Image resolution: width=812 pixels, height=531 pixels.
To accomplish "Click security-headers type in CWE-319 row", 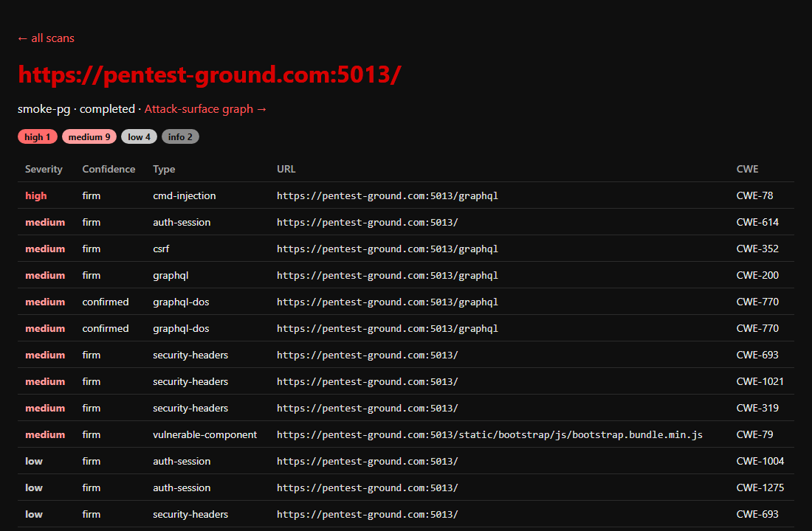I will (x=190, y=408).
